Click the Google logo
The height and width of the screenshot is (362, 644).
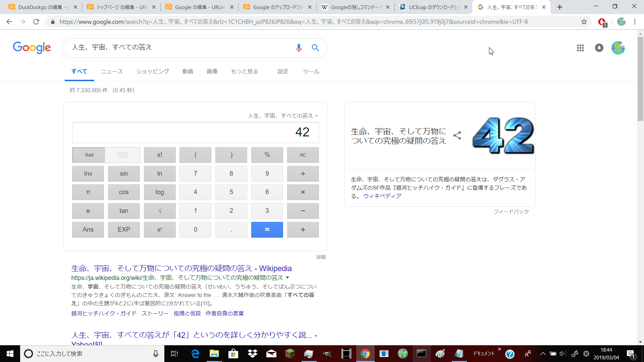pos(32,48)
